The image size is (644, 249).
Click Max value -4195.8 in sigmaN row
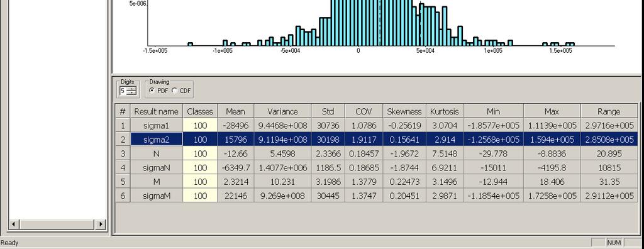552,168
